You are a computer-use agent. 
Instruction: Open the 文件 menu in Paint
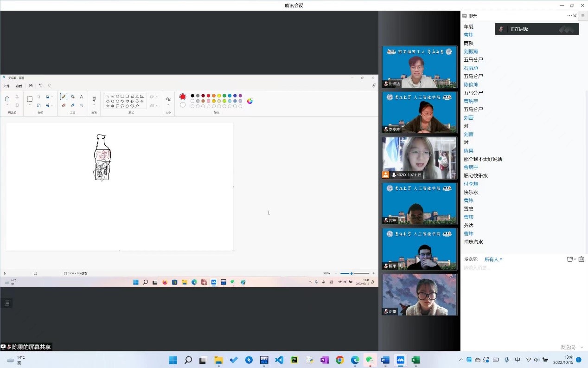pyautogui.click(x=6, y=86)
